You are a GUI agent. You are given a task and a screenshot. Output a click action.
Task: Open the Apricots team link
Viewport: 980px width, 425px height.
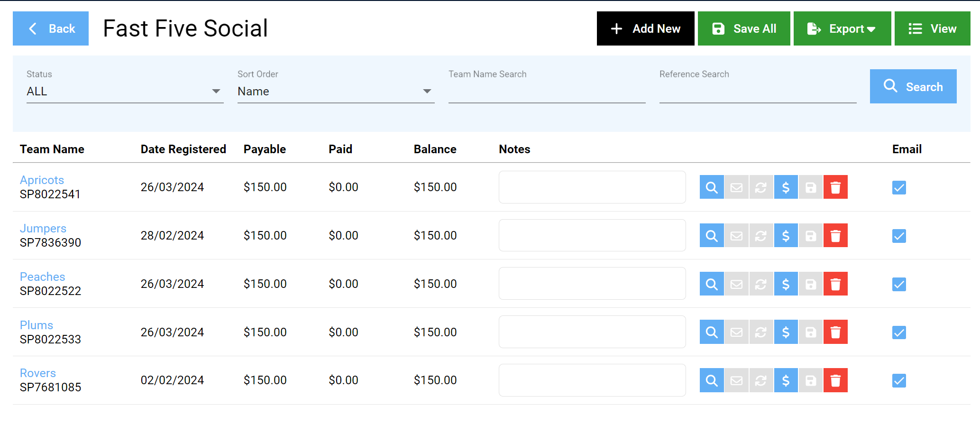click(42, 180)
